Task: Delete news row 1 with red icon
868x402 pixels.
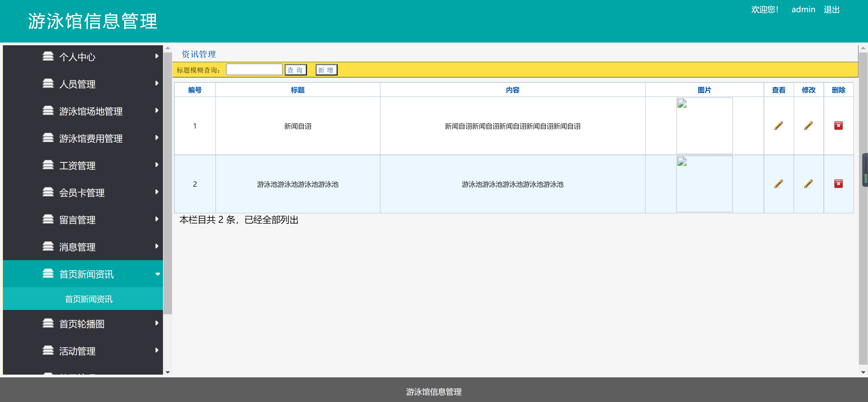Action: pos(838,126)
